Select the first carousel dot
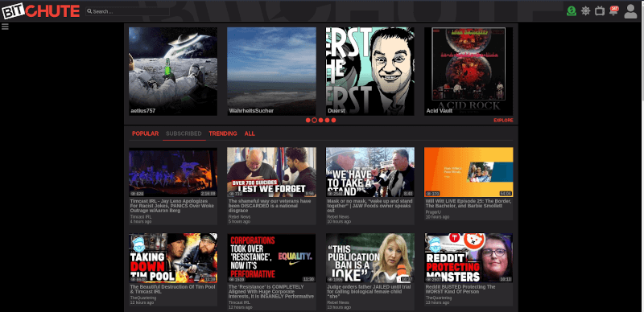The height and width of the screenshot is (312, 644). 308,121
